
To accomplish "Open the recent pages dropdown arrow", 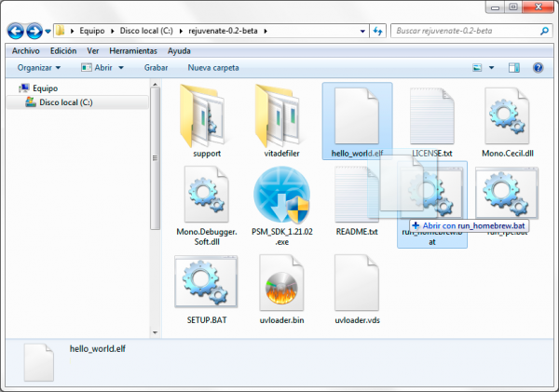I will pyautogui.click(x=48, y=32).
